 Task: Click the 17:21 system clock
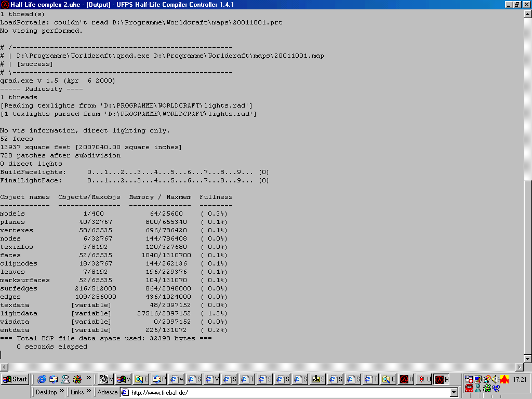pos(520,379)
